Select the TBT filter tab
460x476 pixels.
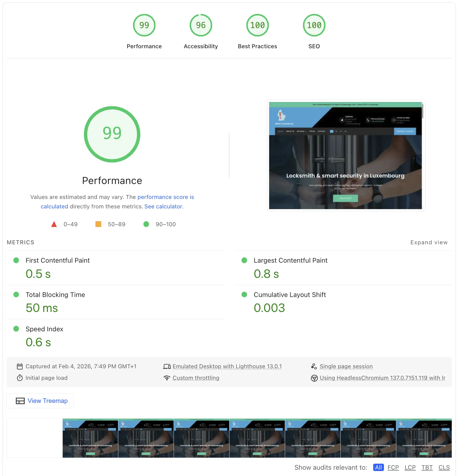(x=427, y=467)
